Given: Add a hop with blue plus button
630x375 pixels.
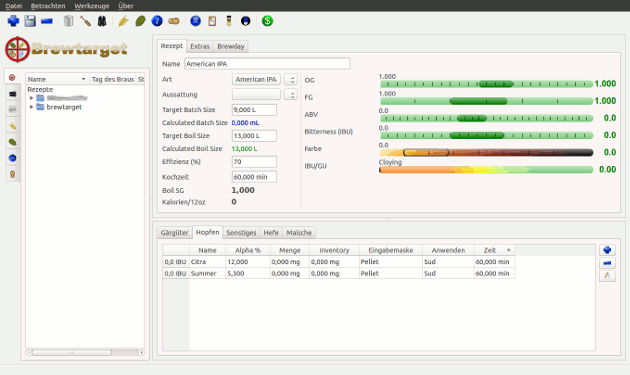Looking at the screenshot, I should [x=607, y=250].
